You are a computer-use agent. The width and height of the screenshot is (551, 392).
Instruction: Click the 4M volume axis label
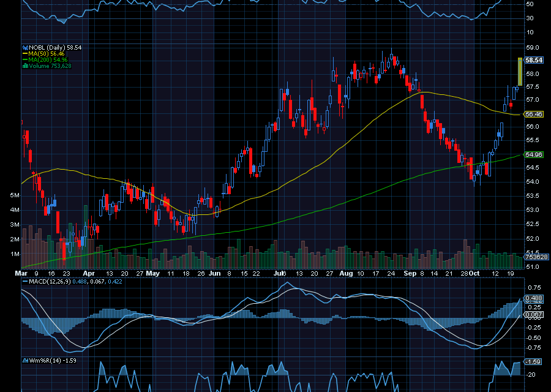click(x=15, y=210)
